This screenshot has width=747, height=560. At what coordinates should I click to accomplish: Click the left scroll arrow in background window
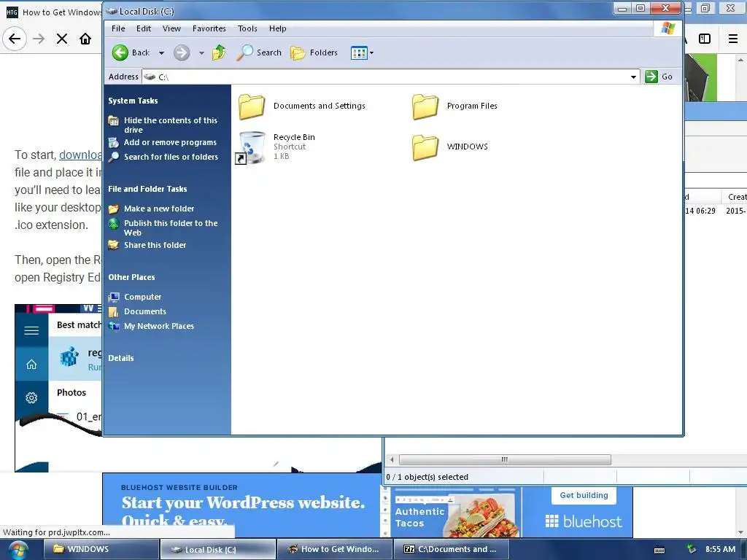tap(392, 459)
